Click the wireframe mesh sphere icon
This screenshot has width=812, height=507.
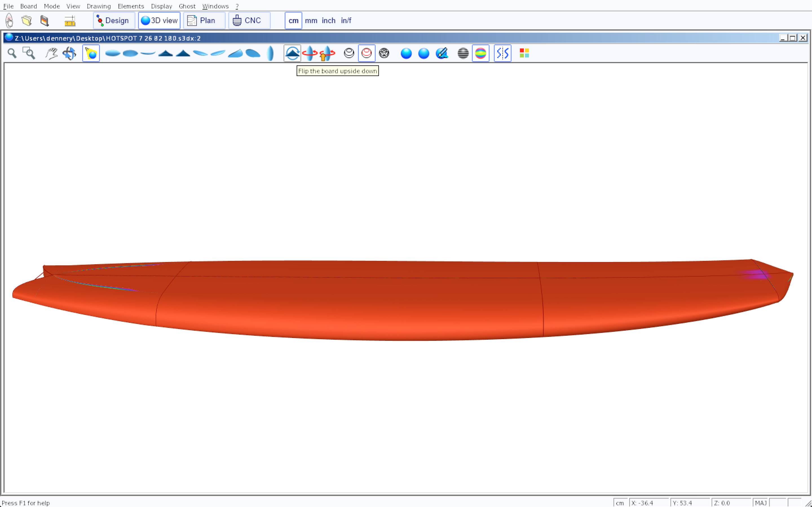point(384,53)
